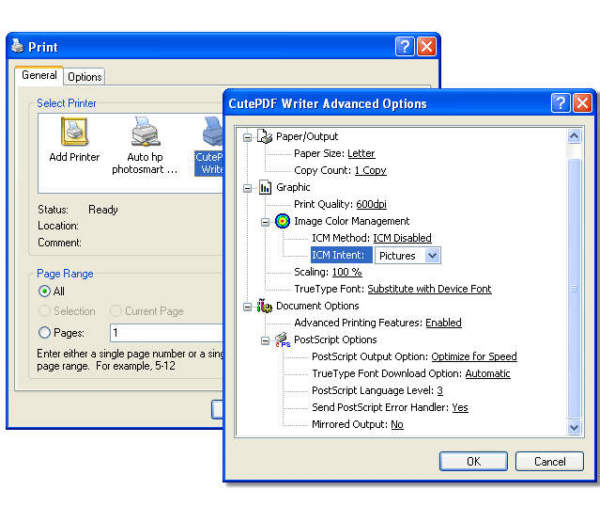This screenshot has height=520, width=600.
Task: Switch to the General tab
Action: click(39, 75)
